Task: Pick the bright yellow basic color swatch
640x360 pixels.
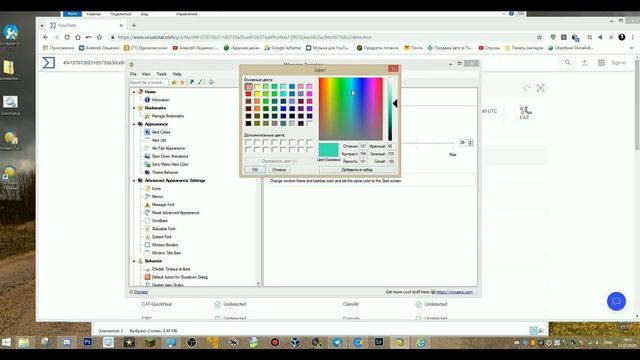Action: (257, 94)
